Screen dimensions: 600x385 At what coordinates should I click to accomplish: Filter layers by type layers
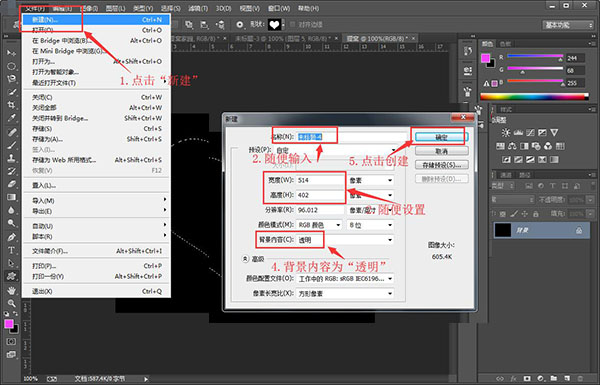[553, 186]
